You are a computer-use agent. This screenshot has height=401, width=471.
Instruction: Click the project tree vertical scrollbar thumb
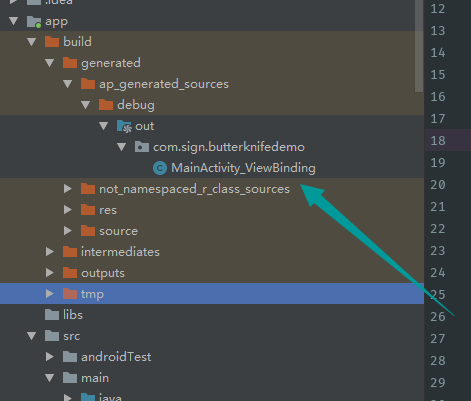pyautogui.click(x=419, y=46)
